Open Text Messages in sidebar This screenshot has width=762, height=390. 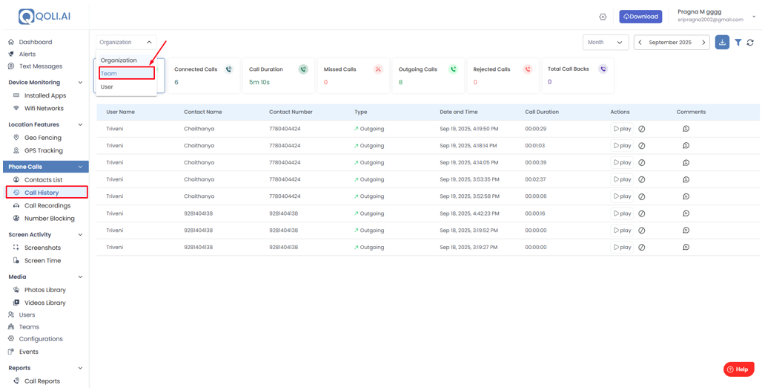coord(41,66)
